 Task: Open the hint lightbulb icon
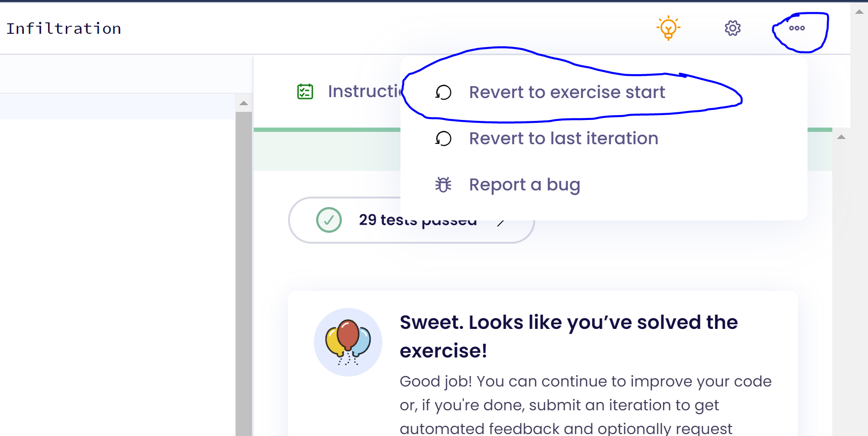tap(668, 28)
